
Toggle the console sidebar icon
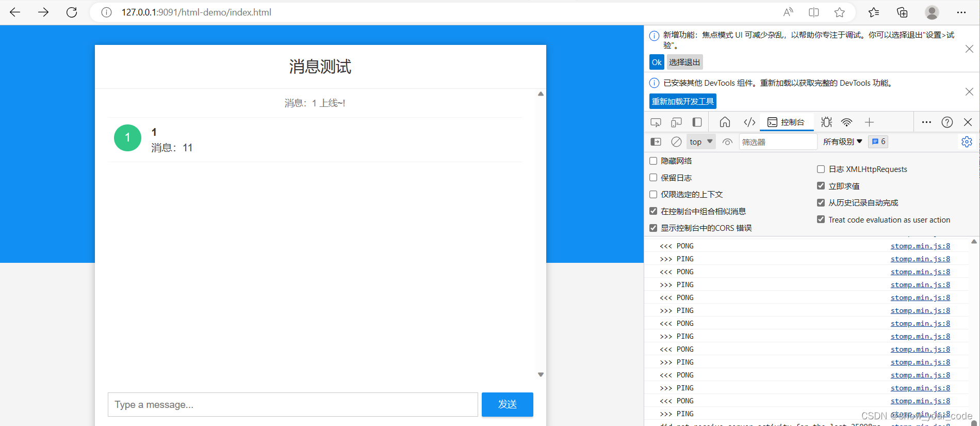tap(656, 141)
